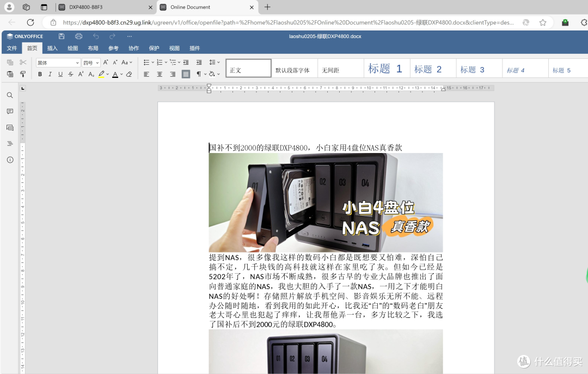The height and width of the screenshot is (374, 588).
Task: Switch to the 绘图 tab
Action: (x=73, y=48)
